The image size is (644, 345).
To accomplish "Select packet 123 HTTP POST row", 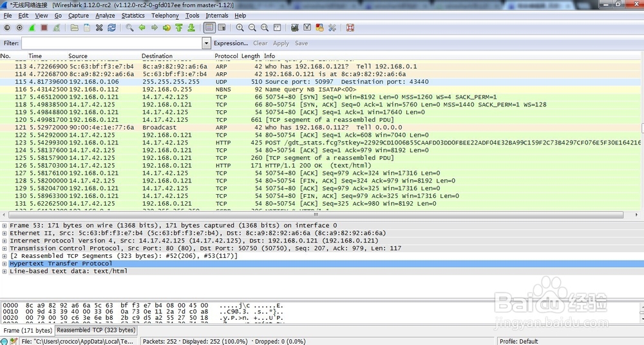I will click(320, 143).
